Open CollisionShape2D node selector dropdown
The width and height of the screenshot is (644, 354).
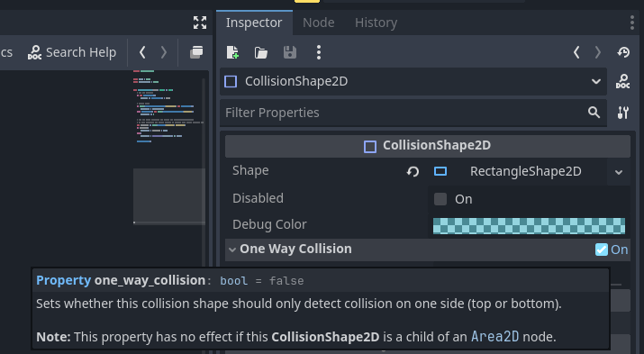click(413, 81)
